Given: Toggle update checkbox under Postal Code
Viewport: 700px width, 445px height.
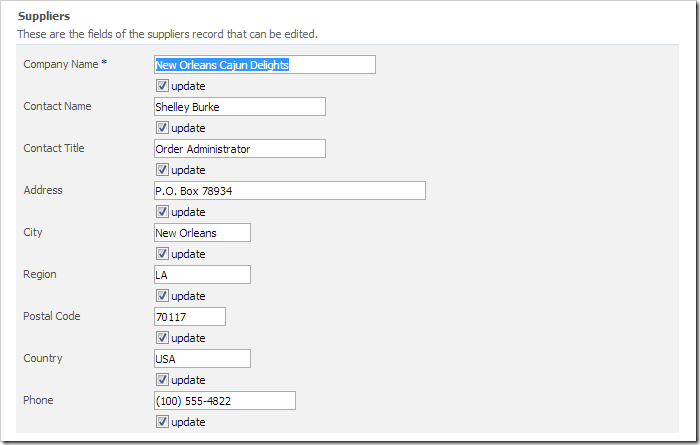Looking at the screenshot, I should [162, 338].
